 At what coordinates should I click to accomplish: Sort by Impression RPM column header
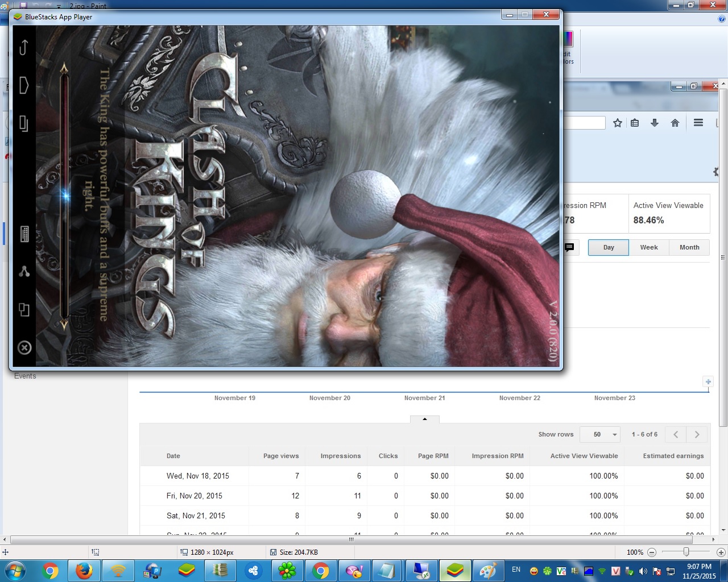(x=498, y=456)
